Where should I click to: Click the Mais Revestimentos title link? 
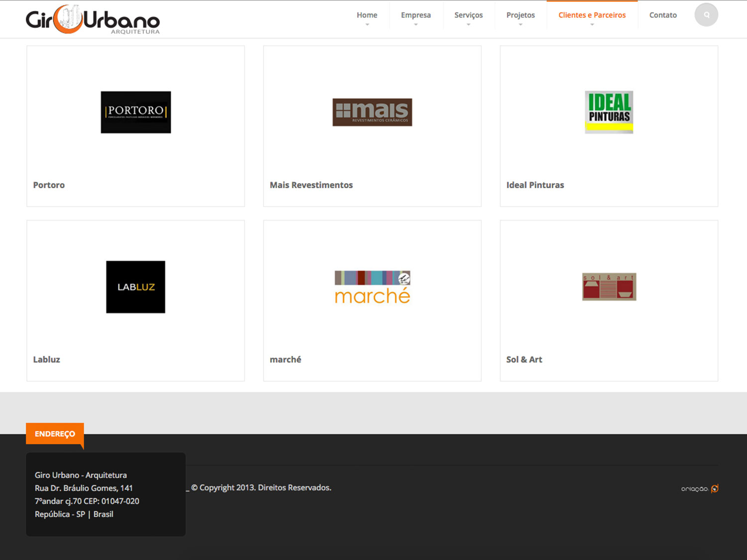coord(311,185)
